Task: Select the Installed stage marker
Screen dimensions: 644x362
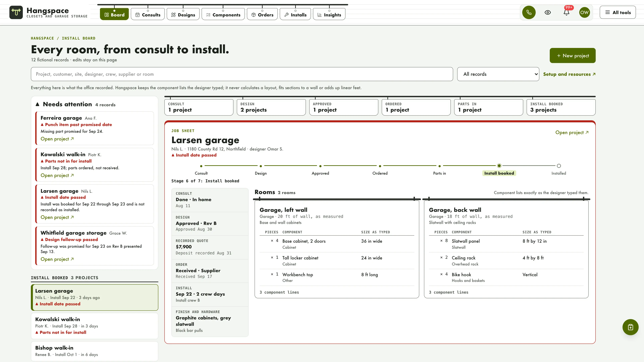Action: 559,166
